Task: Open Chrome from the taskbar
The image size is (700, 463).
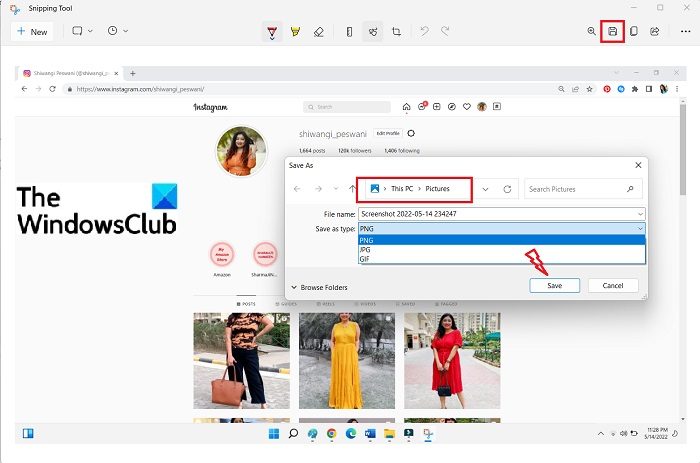Action: click(331, 434)
